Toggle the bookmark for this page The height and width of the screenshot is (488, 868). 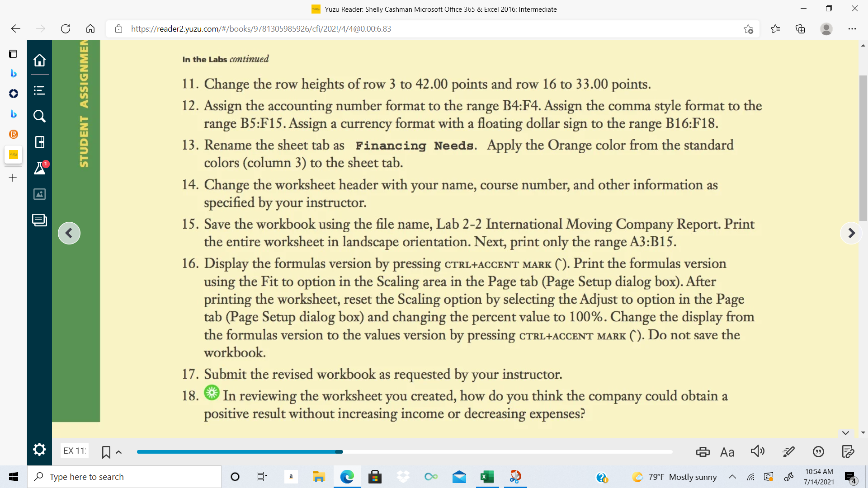(106, 452)
